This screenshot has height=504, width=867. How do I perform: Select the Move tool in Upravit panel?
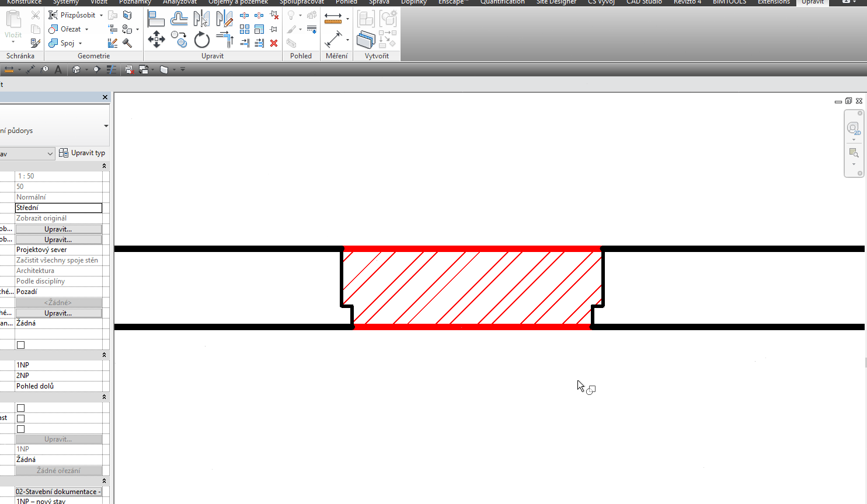(x=156, y=40)
